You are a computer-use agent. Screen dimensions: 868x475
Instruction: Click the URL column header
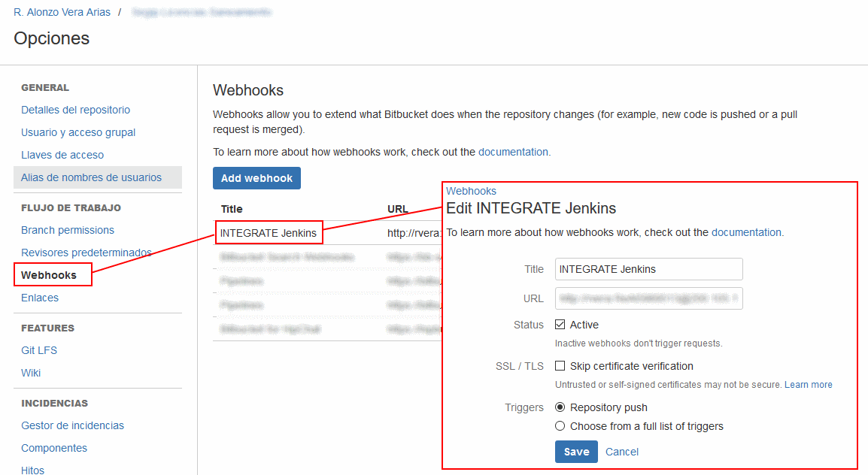[397, 209]
